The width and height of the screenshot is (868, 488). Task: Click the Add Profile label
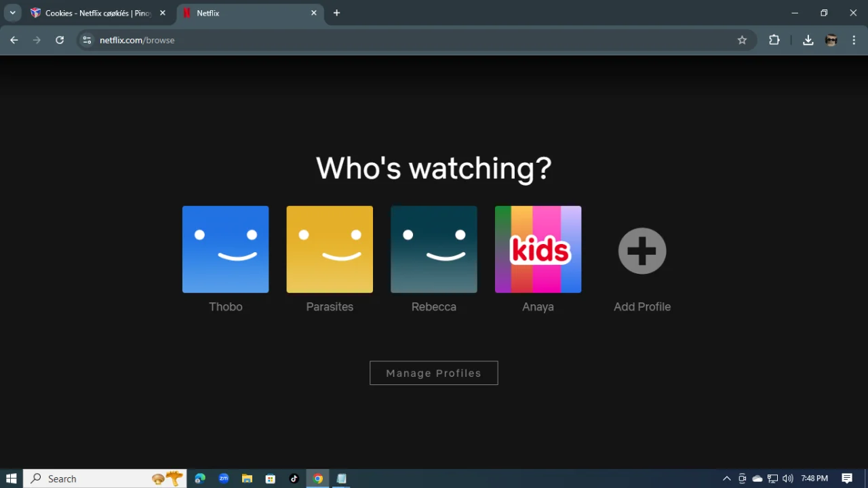(642, 307)
